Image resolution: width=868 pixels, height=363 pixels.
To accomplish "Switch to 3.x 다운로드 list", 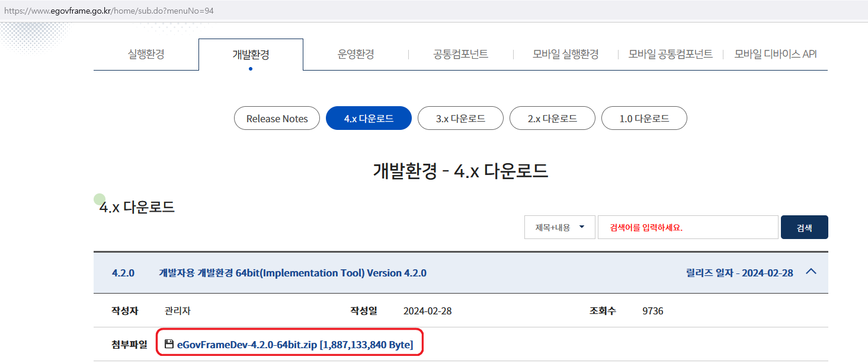I will pyautogui.click(x=460, y=119).
